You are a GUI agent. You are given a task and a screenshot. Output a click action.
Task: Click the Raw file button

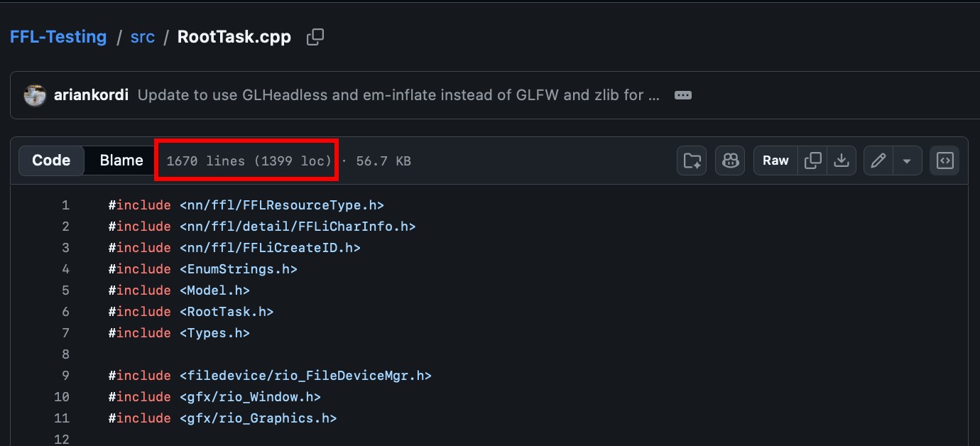tap(775, 161)
